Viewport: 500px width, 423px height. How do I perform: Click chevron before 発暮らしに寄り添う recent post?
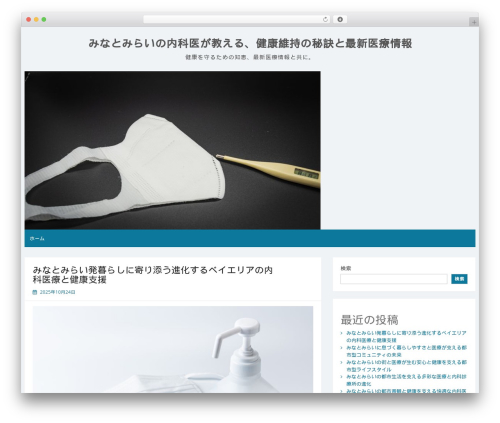point(342,333)
